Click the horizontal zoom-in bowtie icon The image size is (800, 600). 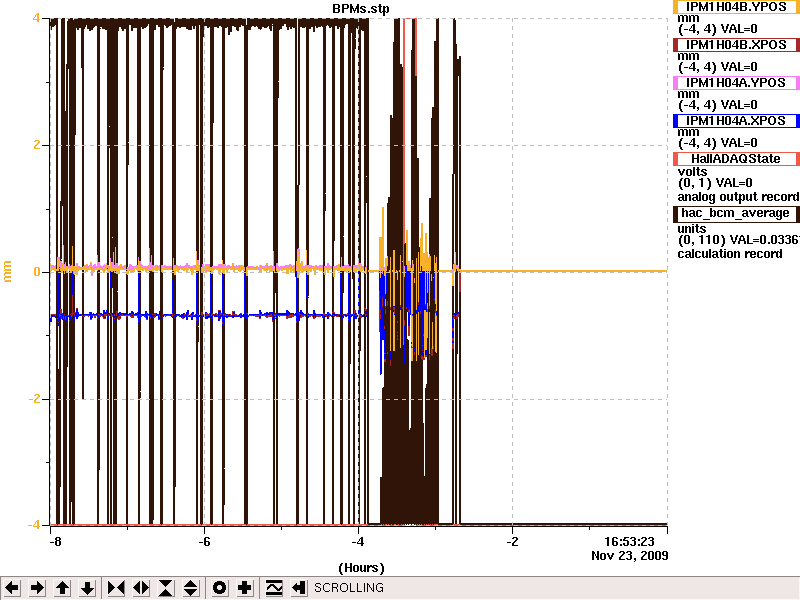coord(116,588)
